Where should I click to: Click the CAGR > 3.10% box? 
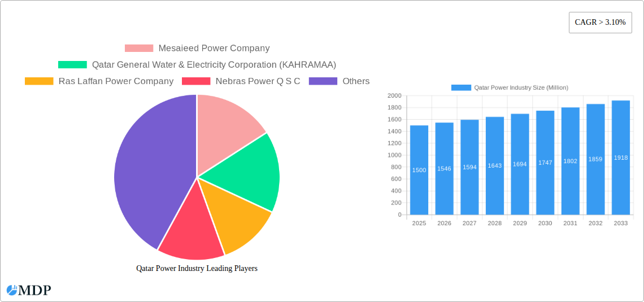pyautogui.click(x=600, y=23)
